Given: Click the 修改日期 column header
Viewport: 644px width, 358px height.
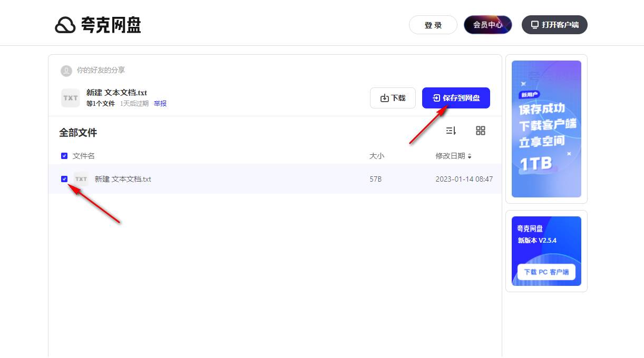Looking at the screenshot, I should (450, 156).
